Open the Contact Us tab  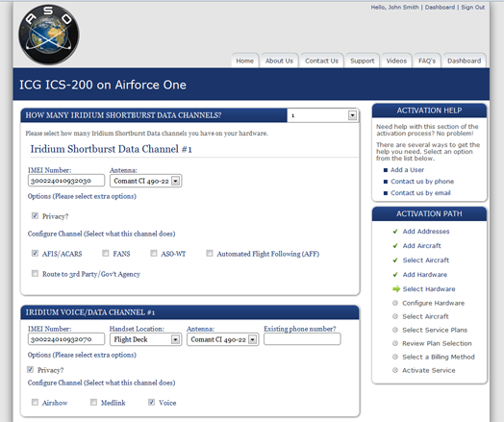click(x=321, y=61)
